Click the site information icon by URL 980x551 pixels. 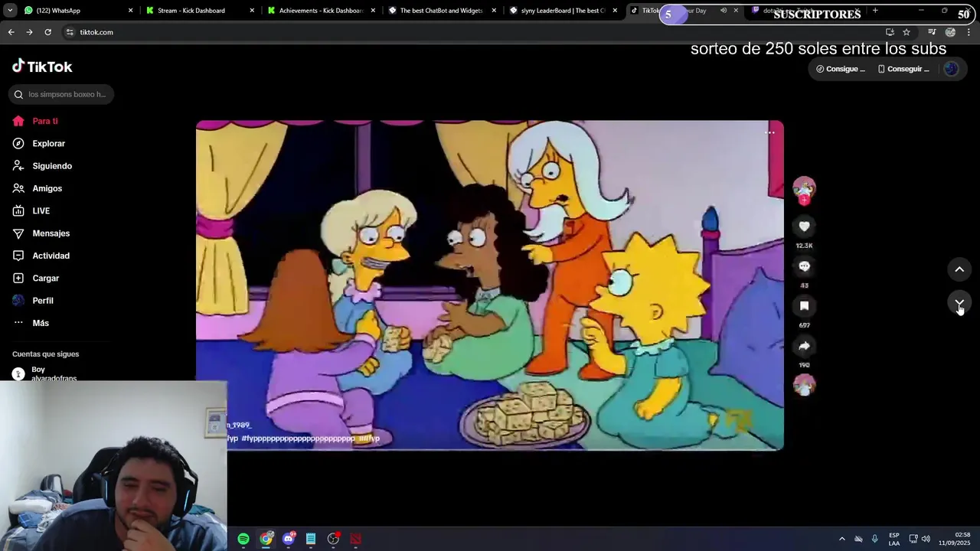coord(70,32)
